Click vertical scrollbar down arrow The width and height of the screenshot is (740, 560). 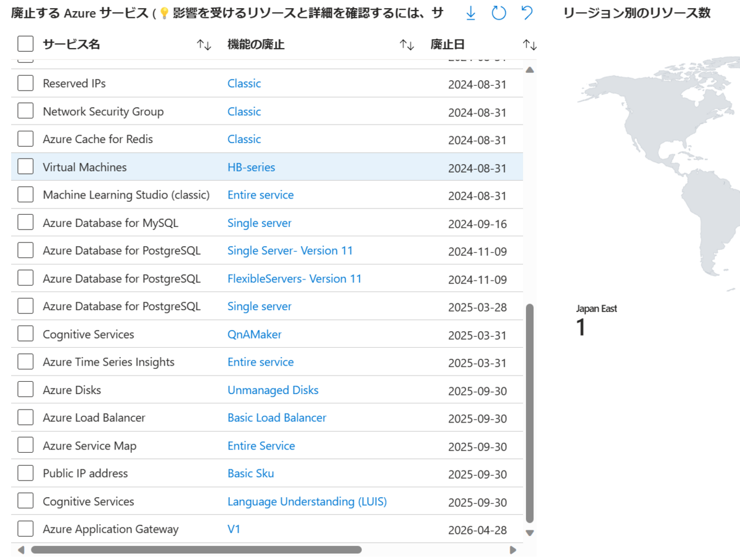pyautogui.click(x=529, y=533)
